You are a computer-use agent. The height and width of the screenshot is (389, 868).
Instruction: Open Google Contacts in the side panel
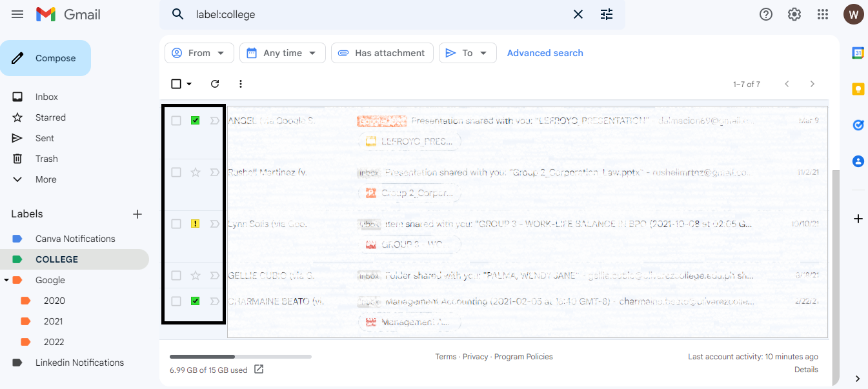click(x=858, y=161)
